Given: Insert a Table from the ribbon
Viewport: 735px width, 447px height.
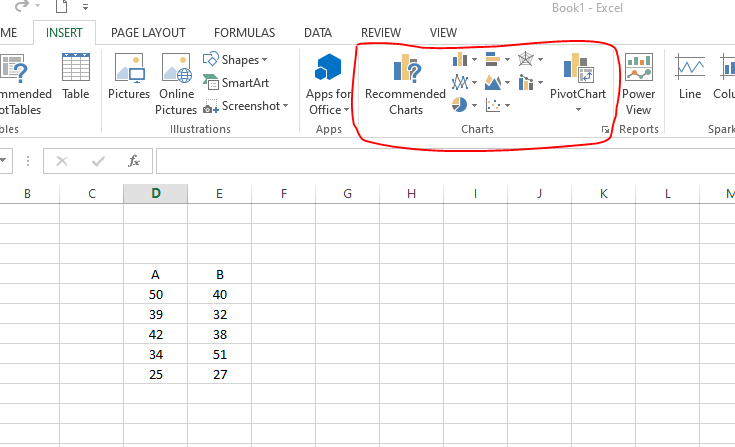Looking at the screenshot, I should coord(75,78).
